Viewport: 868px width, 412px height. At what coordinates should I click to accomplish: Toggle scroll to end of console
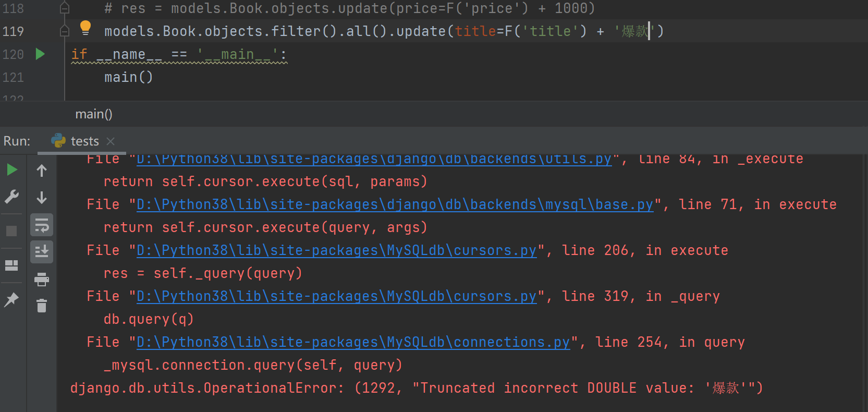click(x=42, y=252)
